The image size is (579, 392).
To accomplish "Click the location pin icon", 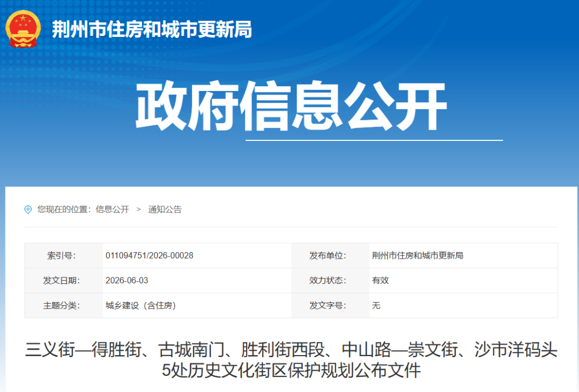I will 28,209.
